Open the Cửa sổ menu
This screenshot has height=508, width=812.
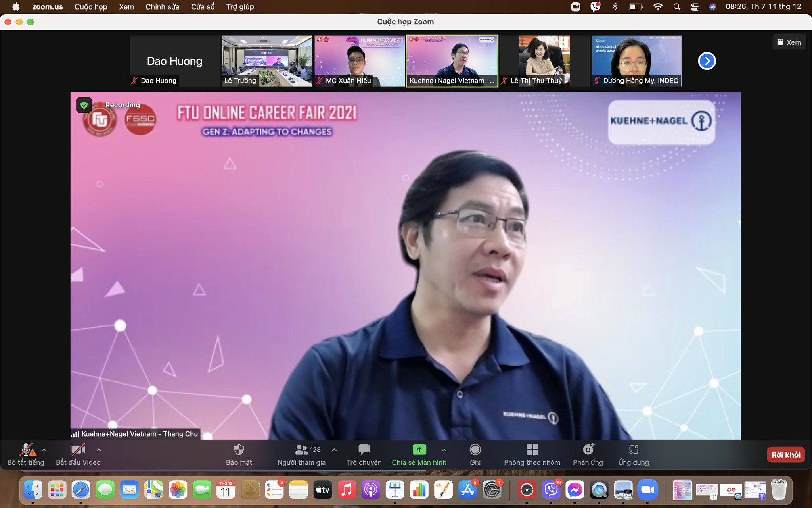pos(203,7)
